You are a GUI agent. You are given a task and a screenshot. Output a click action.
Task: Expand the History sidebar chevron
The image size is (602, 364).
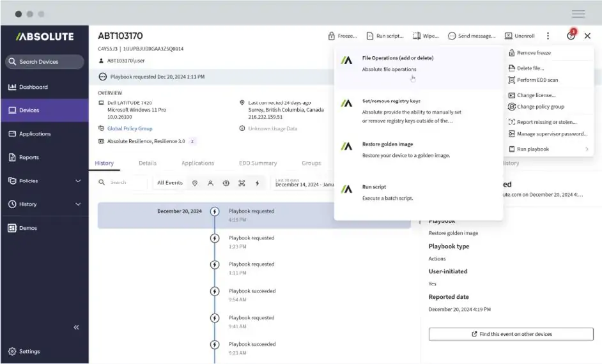[x=78, y=204]
